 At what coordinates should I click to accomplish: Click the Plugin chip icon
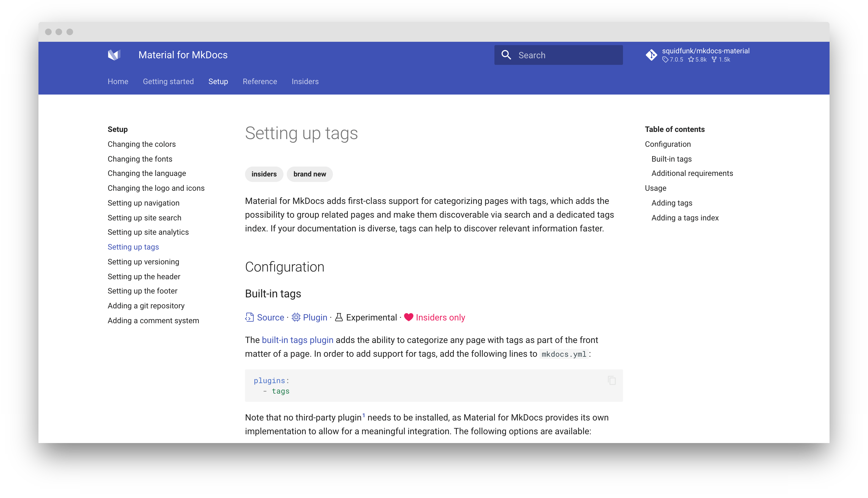[296, 317]
